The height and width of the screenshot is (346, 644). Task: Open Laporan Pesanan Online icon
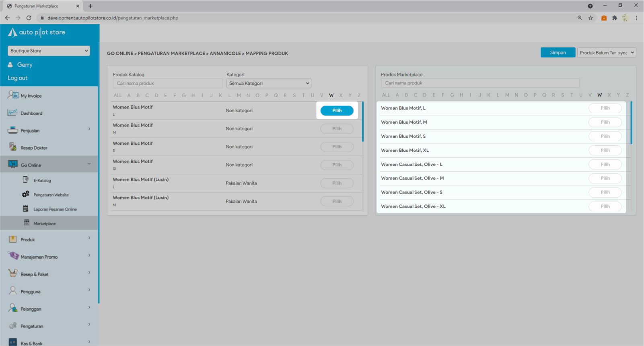coord(26,209)
